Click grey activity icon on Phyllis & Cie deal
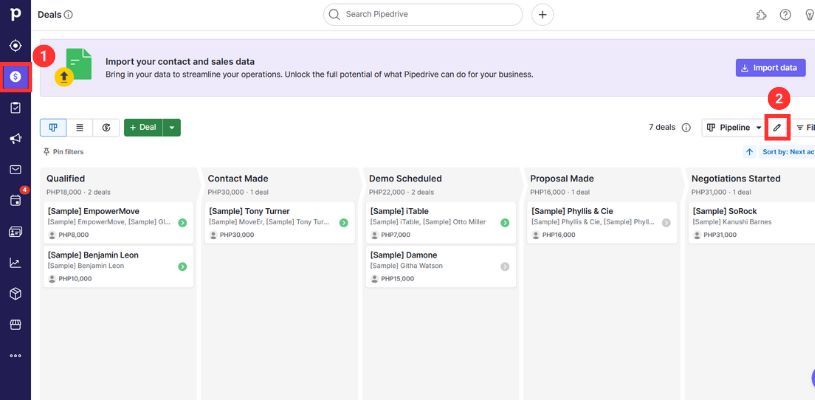Screen dimensions: 815x400 [666, 223]
